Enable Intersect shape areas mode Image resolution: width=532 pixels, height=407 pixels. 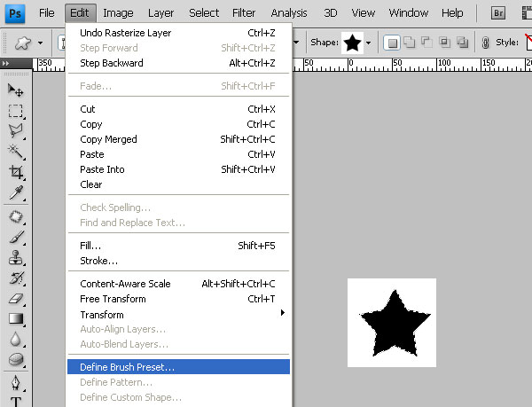pos(444,43)
